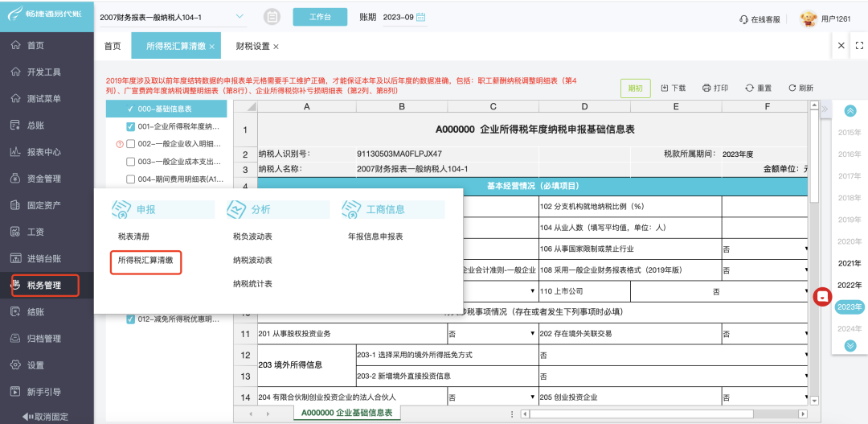
Task: Open the 账期 calendar picker icon
Action: (x=421, y=17)
